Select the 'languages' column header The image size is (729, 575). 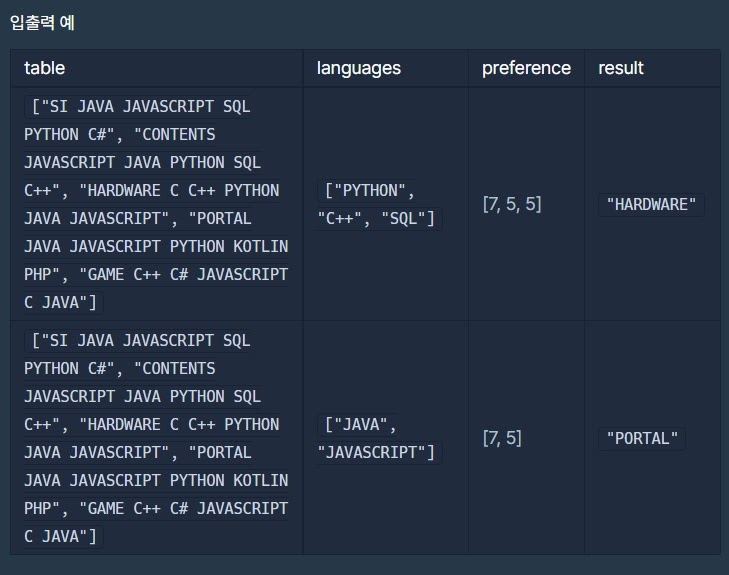(358, 68)
